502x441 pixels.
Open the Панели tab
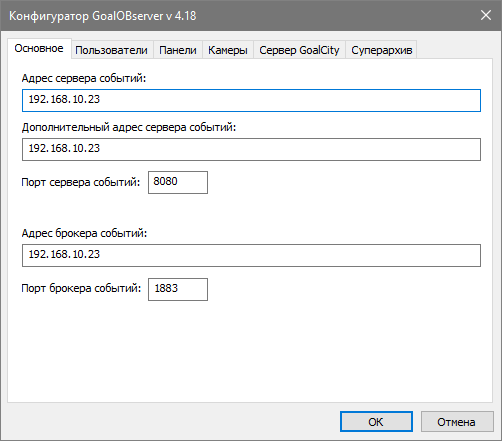[178, 50]
